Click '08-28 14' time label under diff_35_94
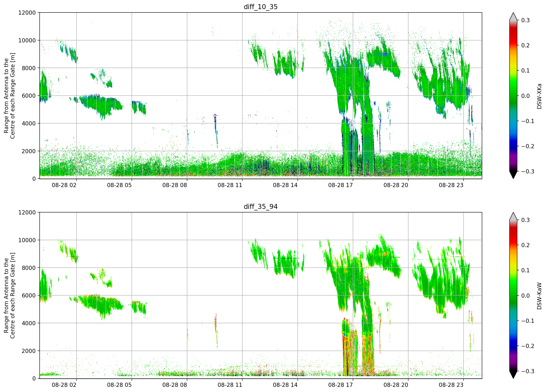Screen dimensions: 546x392 pyautogui.click(x=285, y=385)
